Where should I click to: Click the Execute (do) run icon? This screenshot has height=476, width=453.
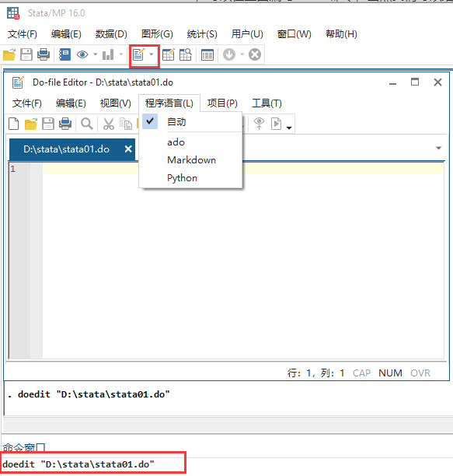coord(276,124)
